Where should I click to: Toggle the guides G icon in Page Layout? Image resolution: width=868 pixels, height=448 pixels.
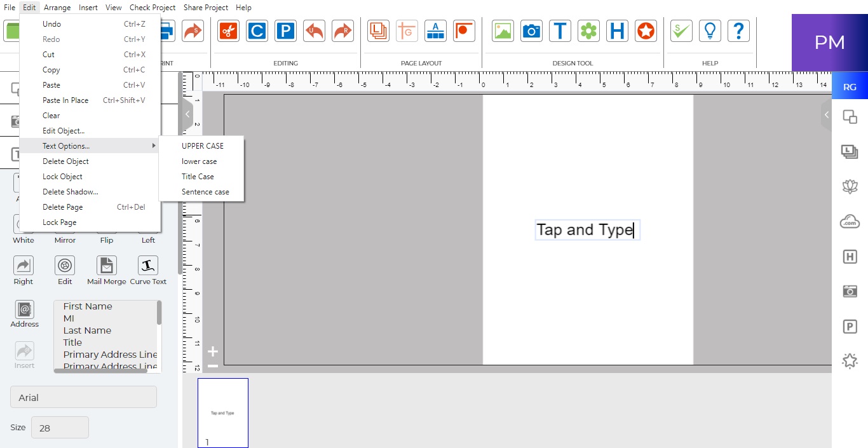pyautogui.click(x=407, y=31)
